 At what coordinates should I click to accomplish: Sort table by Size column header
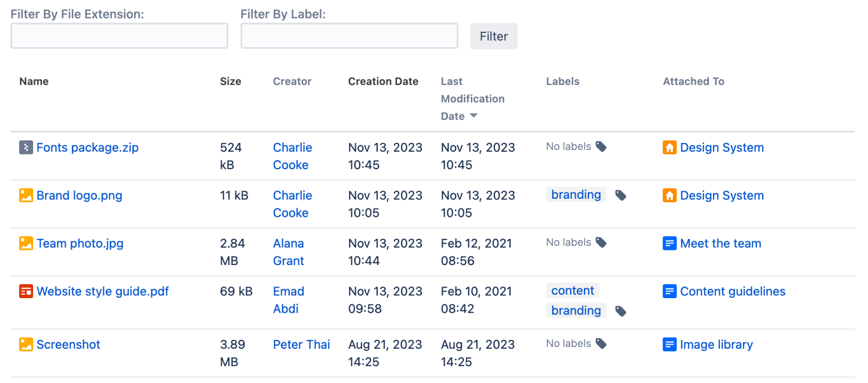point(231,81)
